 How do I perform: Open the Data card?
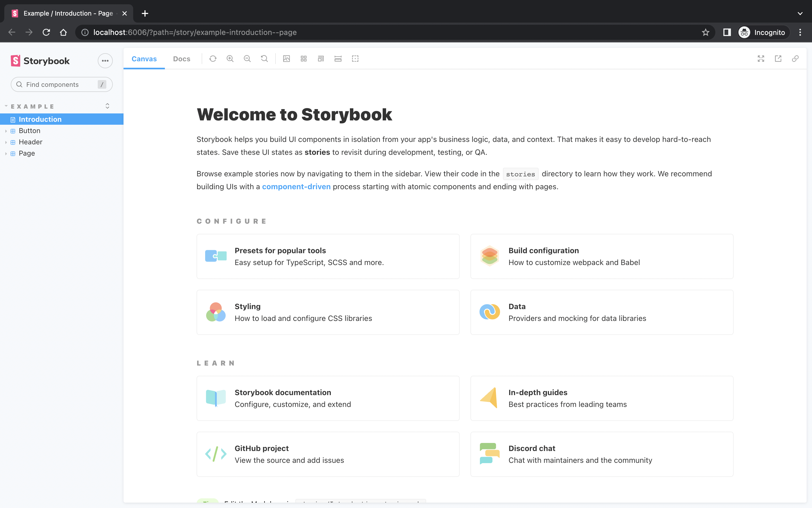click(x=602, y=312)
